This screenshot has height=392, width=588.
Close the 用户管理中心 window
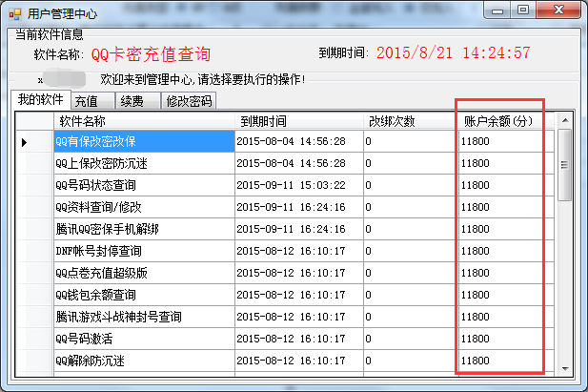point(558,10)
